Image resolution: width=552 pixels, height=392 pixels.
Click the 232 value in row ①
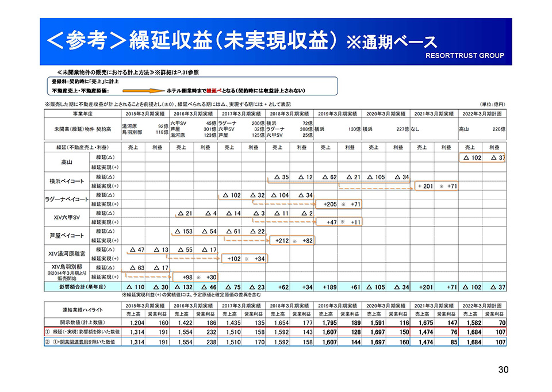coord(212,332)
